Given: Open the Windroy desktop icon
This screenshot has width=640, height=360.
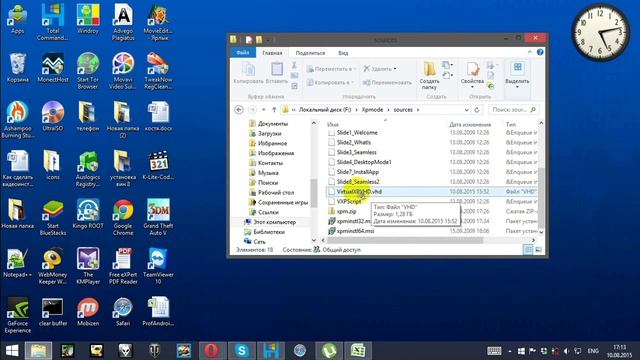Looking at the screenshot, I should click(88, 19).
